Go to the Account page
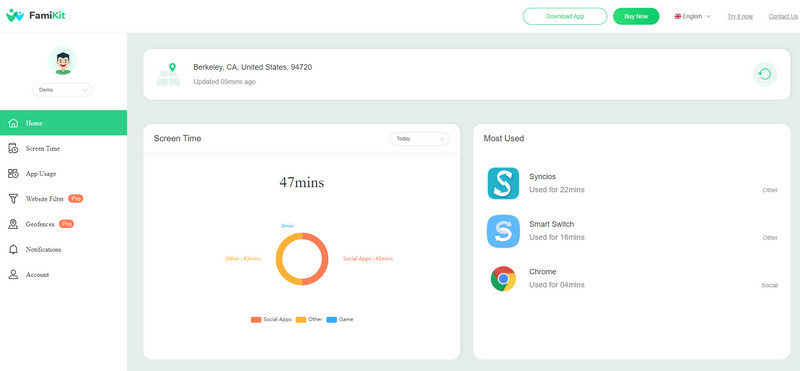The width and height of the screenshot is (800, 371). click(63, 275)
